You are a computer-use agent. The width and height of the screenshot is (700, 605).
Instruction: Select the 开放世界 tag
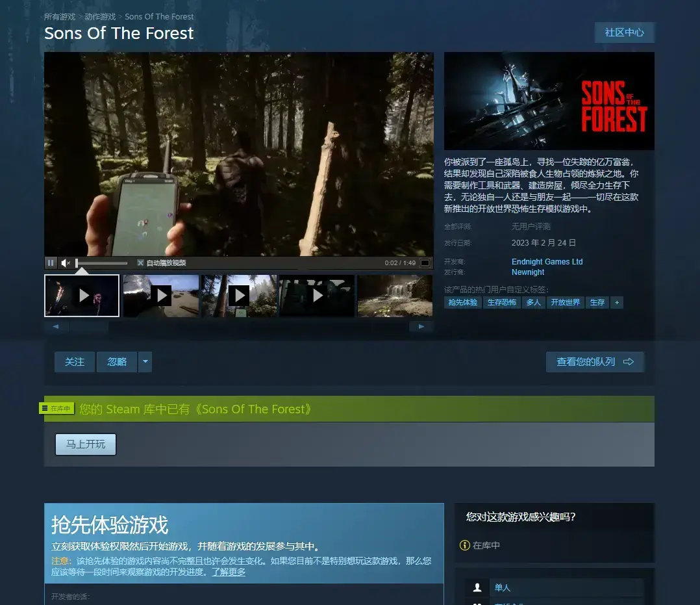565,303
